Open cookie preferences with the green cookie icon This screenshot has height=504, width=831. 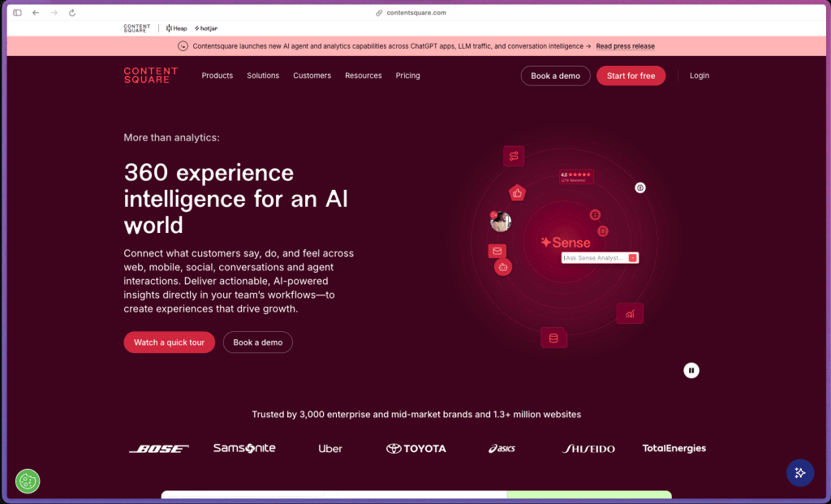pyautogui.click(x=28, y=481)
